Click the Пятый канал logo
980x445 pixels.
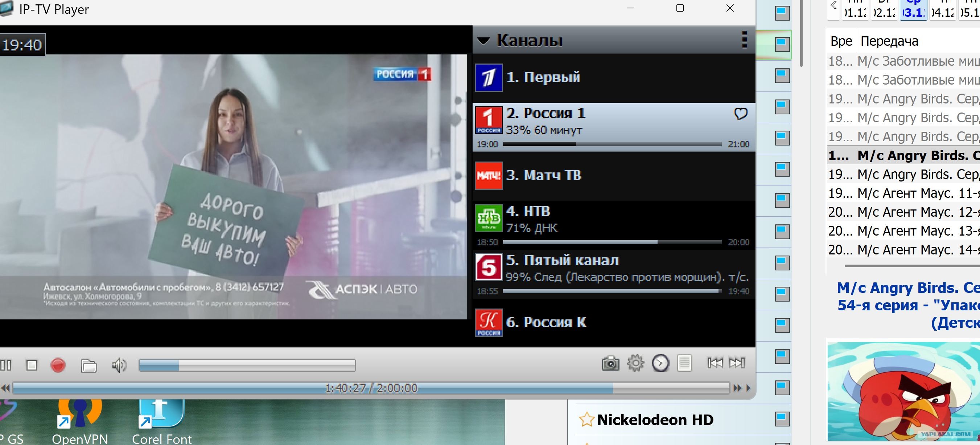click(x=489, y=267)
